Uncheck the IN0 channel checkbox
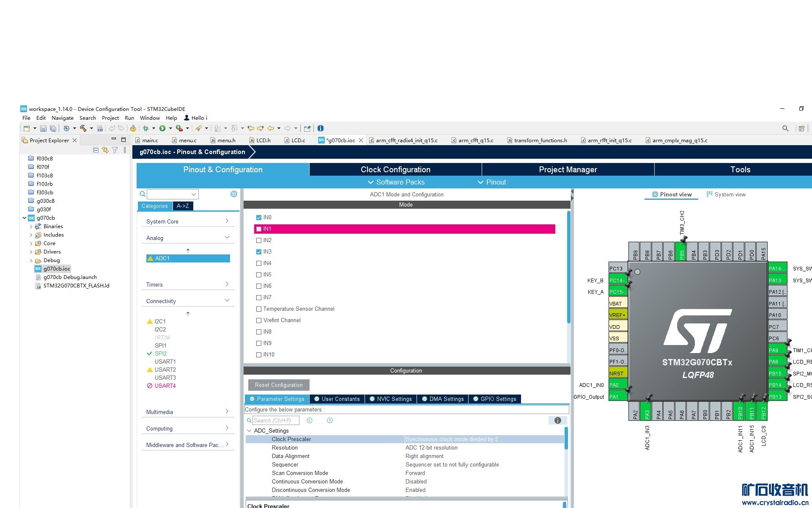 pos(259,218)
